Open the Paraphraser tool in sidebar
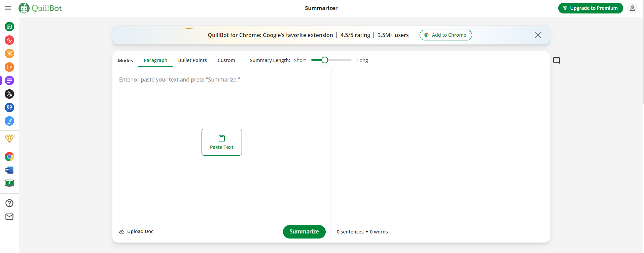This screenshot has height=253, width=644. point(9,27)
